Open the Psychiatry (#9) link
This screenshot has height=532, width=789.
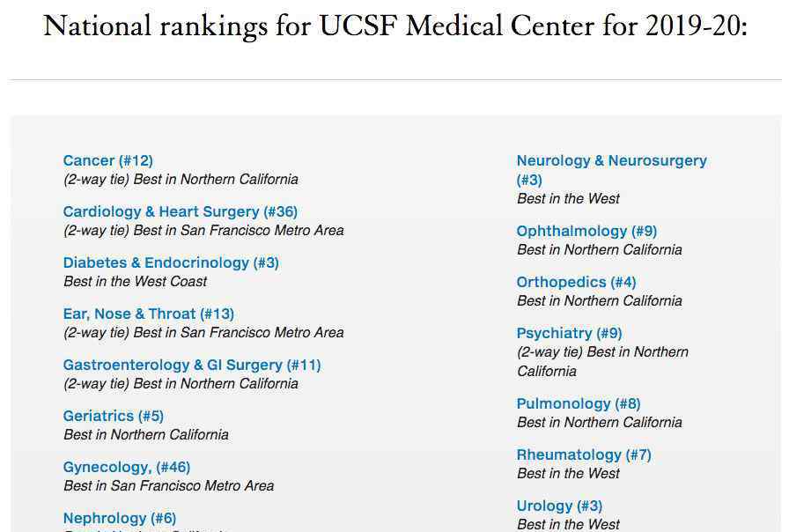(569, 333)
